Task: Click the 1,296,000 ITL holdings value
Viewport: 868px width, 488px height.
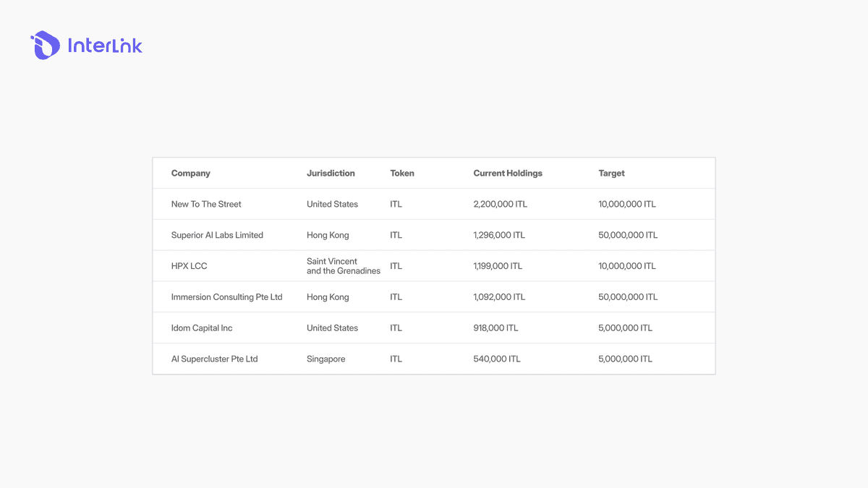Action: [x=499, y=235]
